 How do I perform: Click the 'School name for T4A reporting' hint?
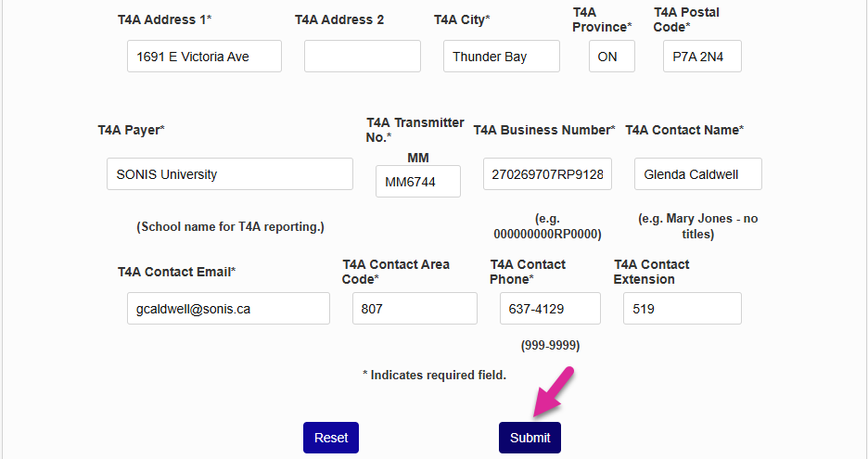coord(230,227)
